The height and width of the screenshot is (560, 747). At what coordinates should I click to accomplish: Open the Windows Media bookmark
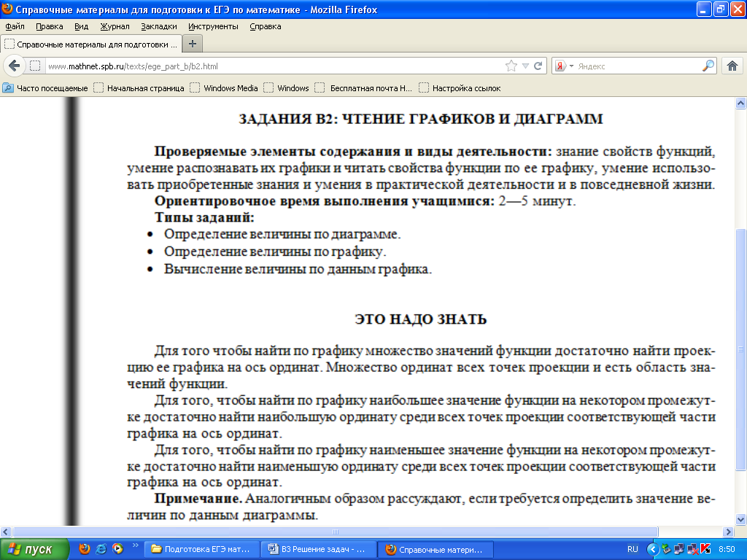pos(224,88)
